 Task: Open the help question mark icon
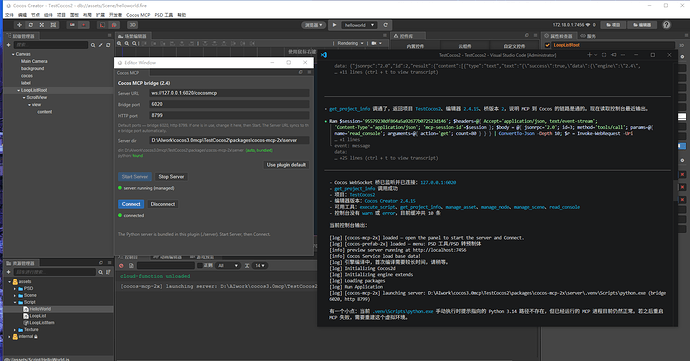point(667,25)
